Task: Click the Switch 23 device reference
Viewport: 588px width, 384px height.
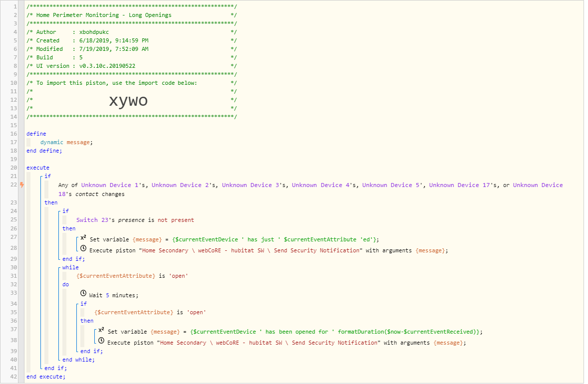Action: (x=92, y=220)
